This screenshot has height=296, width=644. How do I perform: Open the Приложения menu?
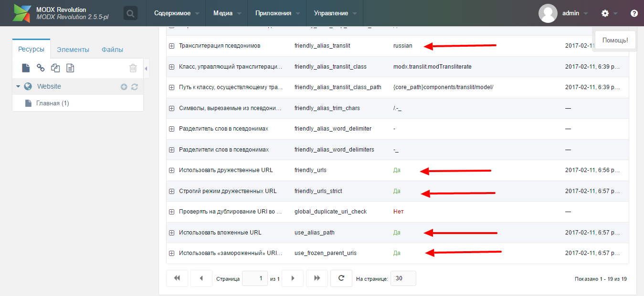click(278, 13)
